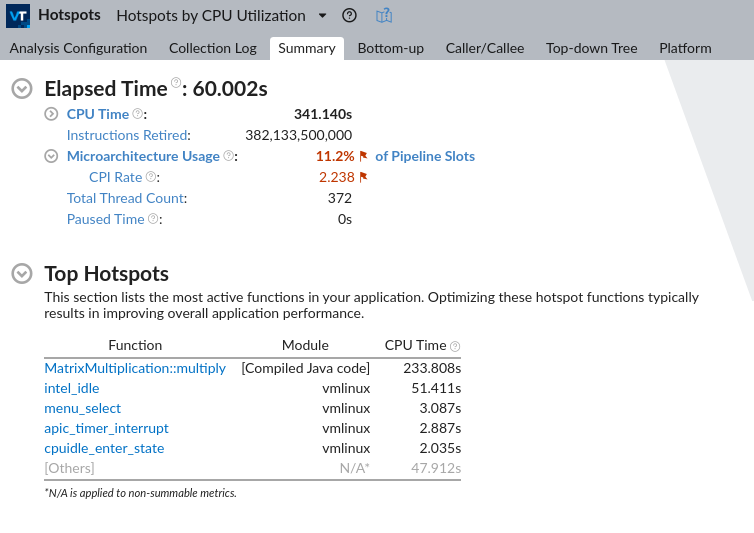Click help icon beside CPU Time metric
The image size is (754, 533).
[137, 114]
